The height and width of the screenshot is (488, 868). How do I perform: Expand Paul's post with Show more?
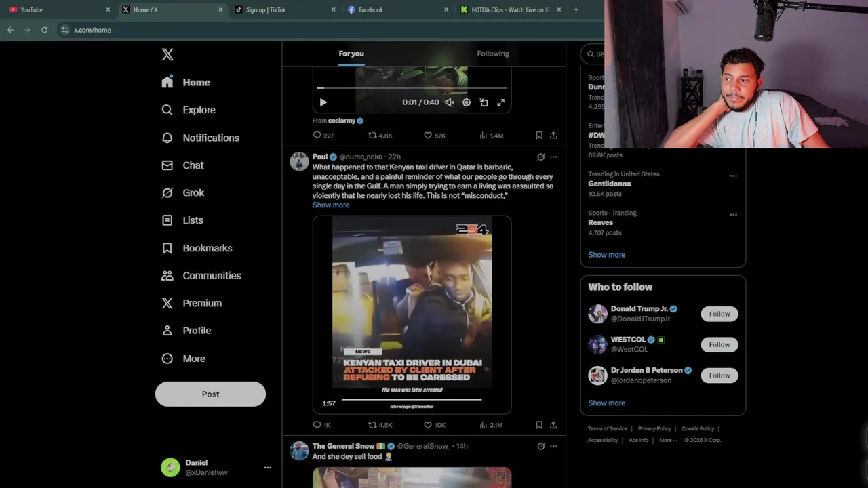point(331,205)
